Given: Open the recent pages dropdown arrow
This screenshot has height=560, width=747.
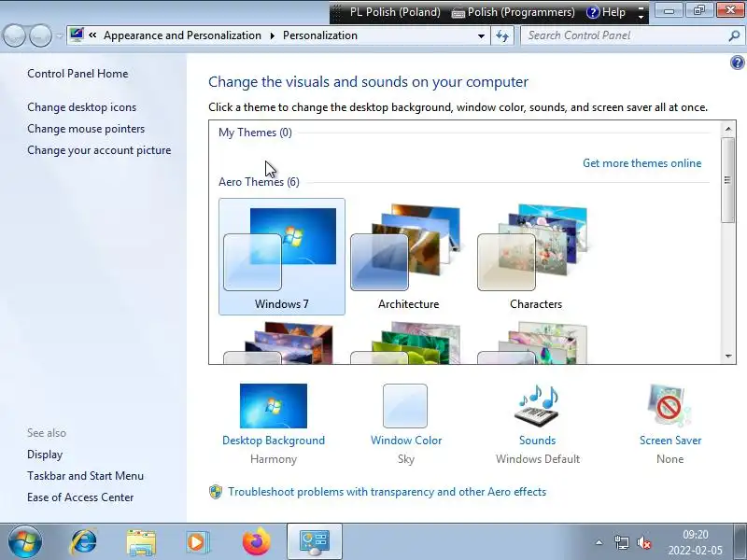Looking at the screenshot, I should click(x=60, y=36).
